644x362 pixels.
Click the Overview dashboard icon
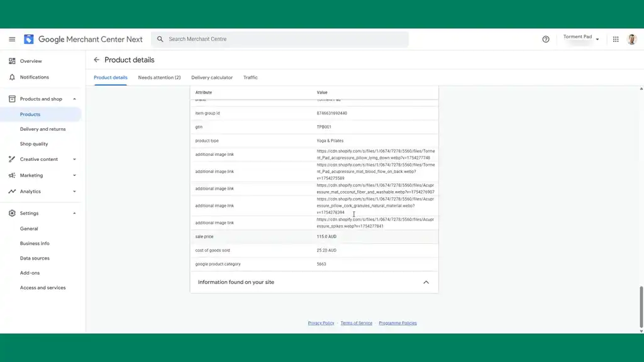(x=12, y=61)
